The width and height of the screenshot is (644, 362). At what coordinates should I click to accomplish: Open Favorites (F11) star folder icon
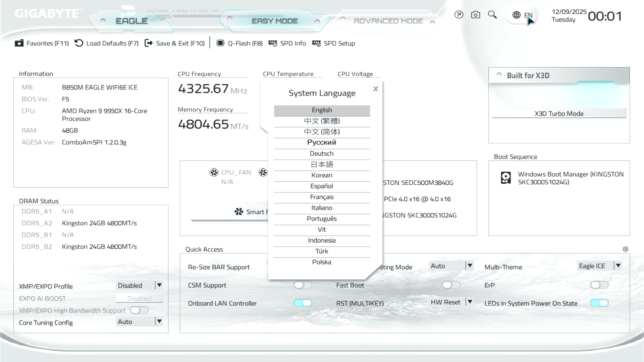(x=19, y=43)
